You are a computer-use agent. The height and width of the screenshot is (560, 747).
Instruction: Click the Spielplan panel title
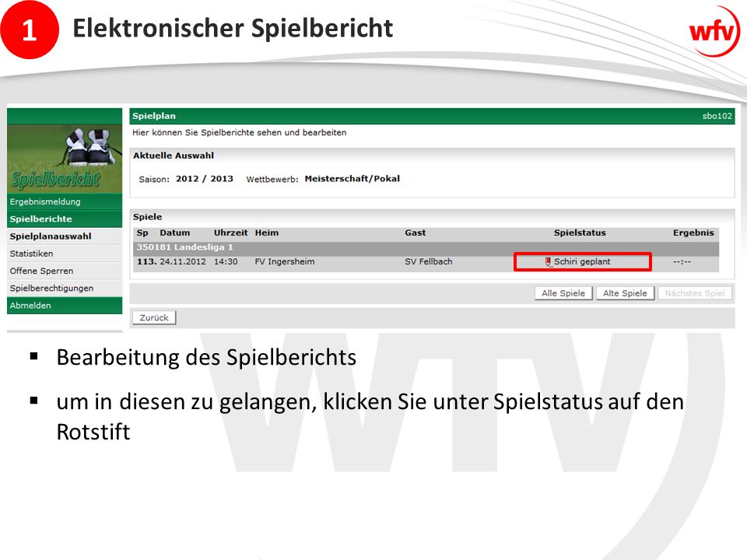tap(154, 116)
